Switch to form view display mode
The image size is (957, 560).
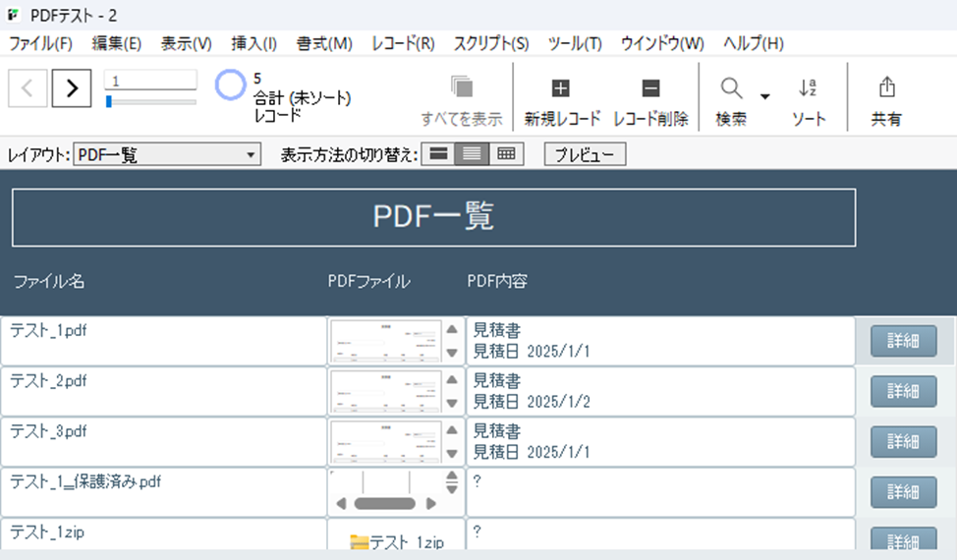[438, 154]
